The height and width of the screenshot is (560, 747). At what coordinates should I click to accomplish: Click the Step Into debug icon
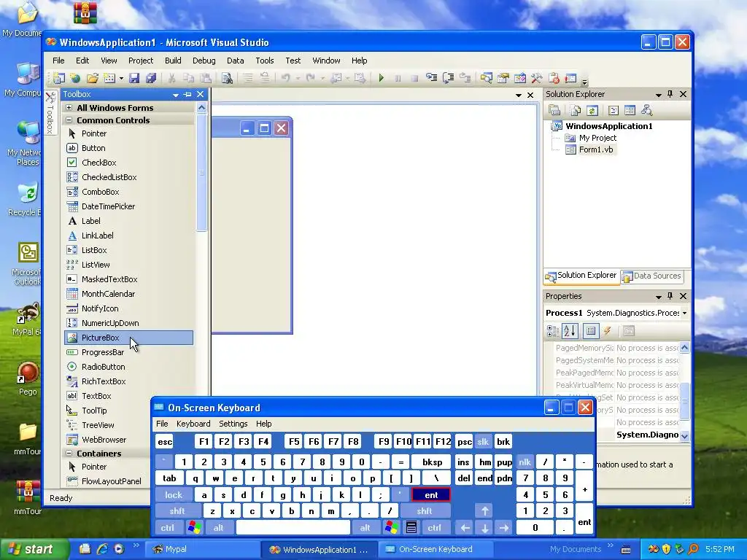pyautogui.click(x=432, y=77)
